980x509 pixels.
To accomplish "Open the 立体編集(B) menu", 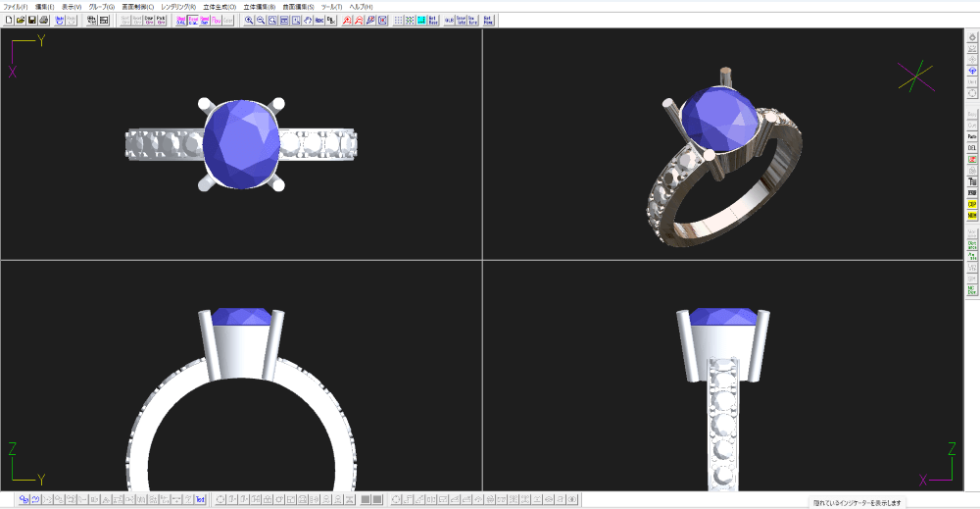I will [x=260, y=6].
